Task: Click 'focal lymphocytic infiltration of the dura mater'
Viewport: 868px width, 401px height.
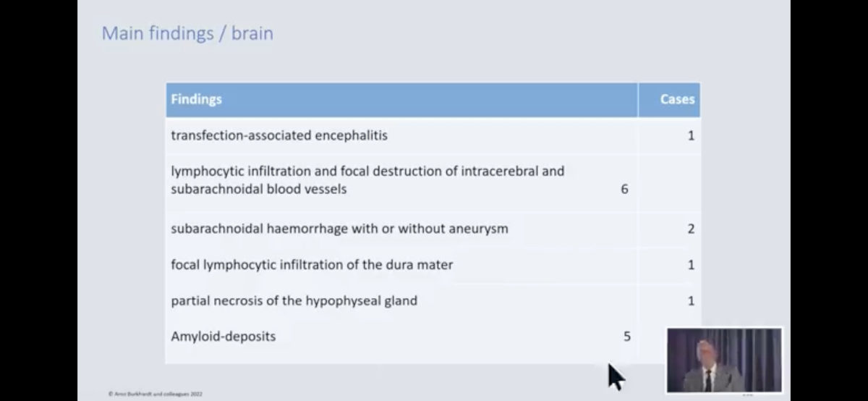Action: 312,265
